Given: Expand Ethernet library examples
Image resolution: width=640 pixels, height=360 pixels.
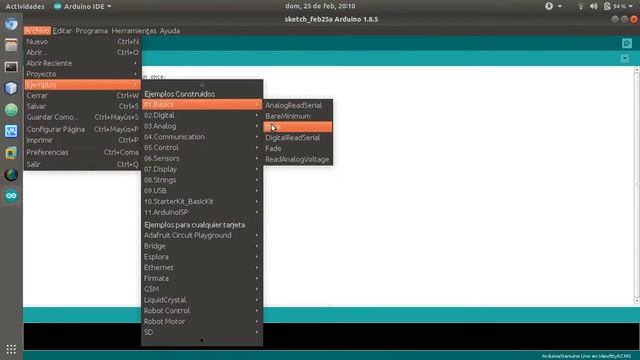Looking at the screenshot, I should coord(202,268).
